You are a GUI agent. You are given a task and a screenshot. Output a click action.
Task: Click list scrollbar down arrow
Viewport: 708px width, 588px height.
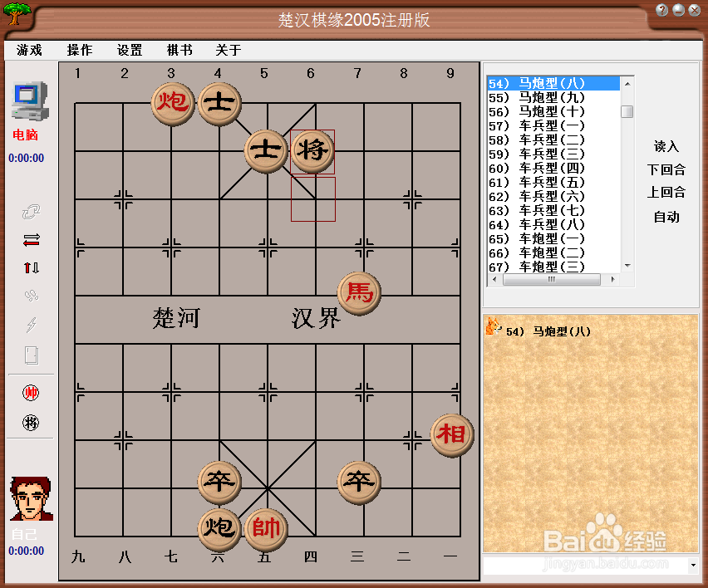click(x=627, y=266)
